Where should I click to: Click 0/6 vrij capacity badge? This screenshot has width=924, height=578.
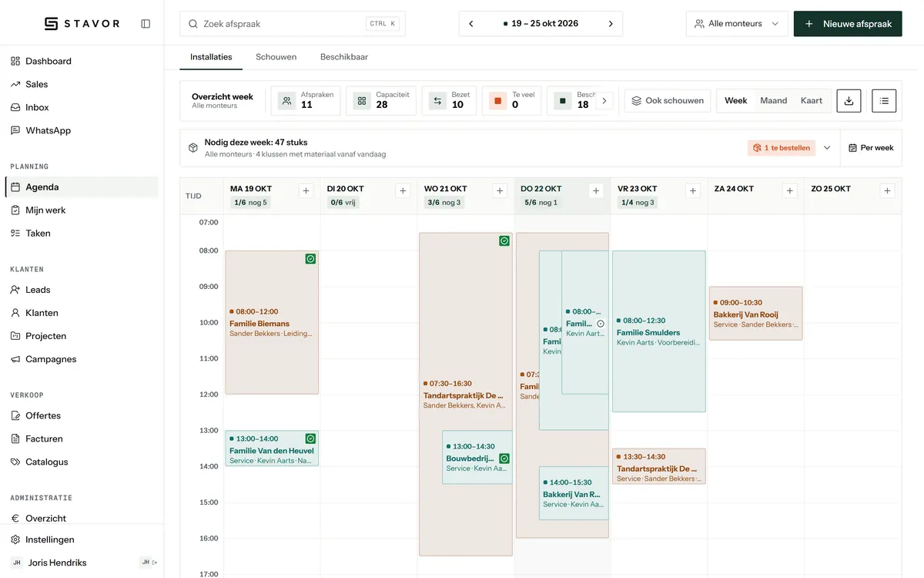[343, 203]
